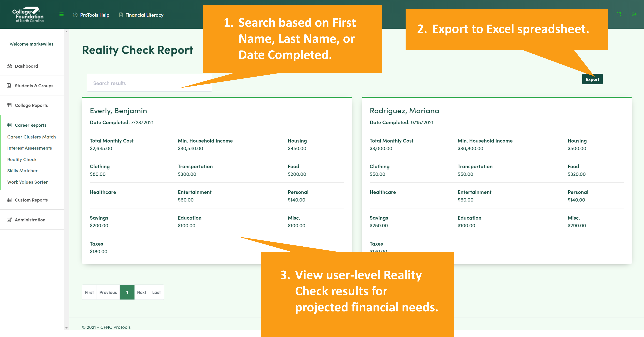Select page 1 in pagination
This screenshot has width=644, height=337.
pos(127,292)
